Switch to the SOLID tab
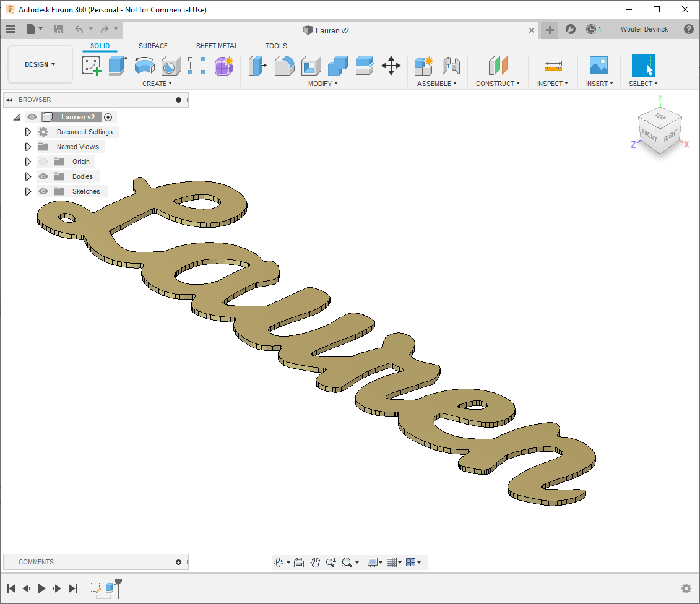This screenshot has height=604, width=700. coord(100,46)
